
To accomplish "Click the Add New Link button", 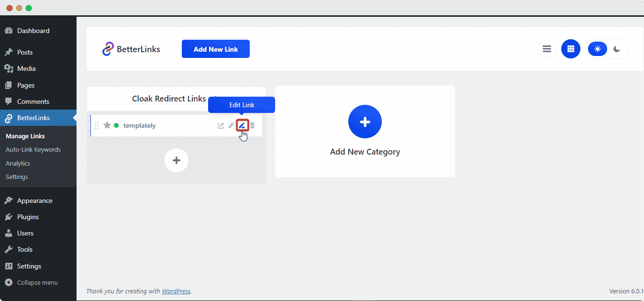I will click(x=215, y=48).
